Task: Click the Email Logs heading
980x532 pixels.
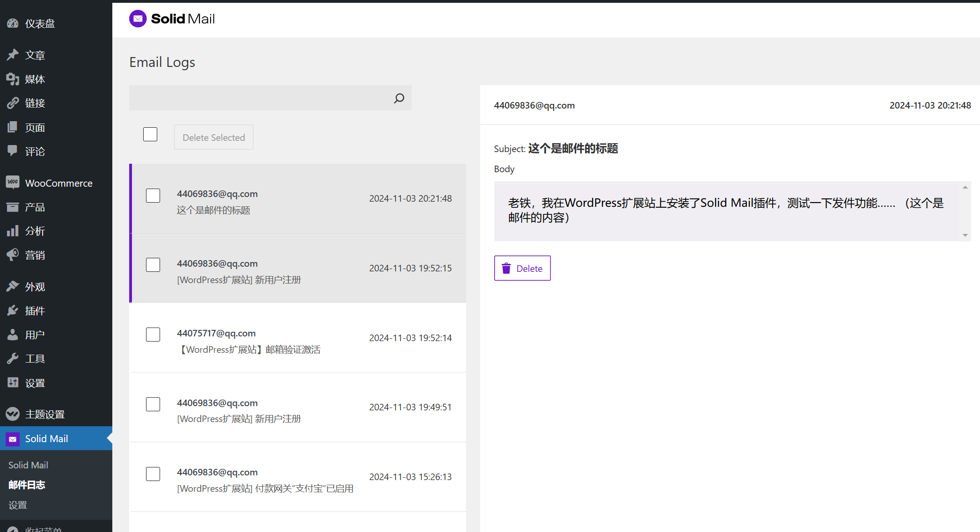Action: coord(162,62)
